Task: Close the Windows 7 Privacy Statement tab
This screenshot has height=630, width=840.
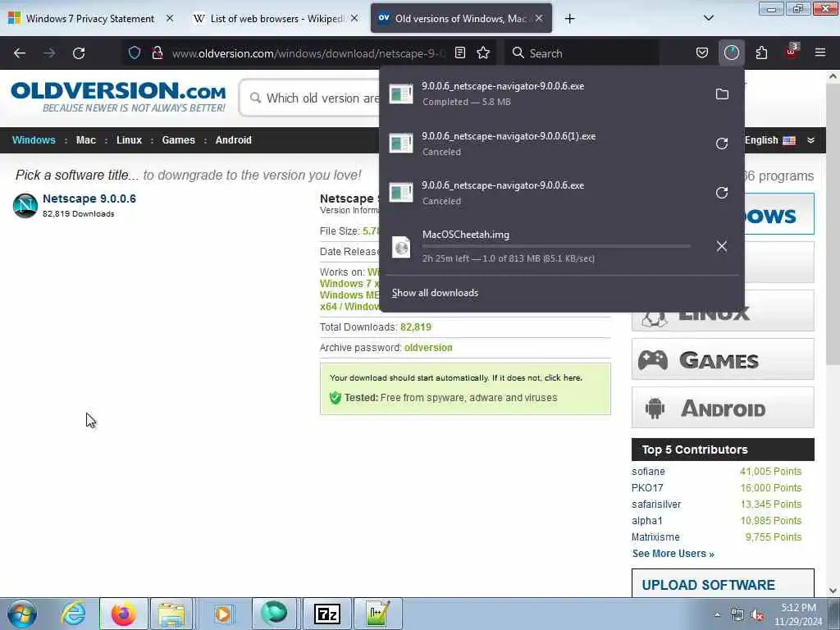Action: [170, 18]
